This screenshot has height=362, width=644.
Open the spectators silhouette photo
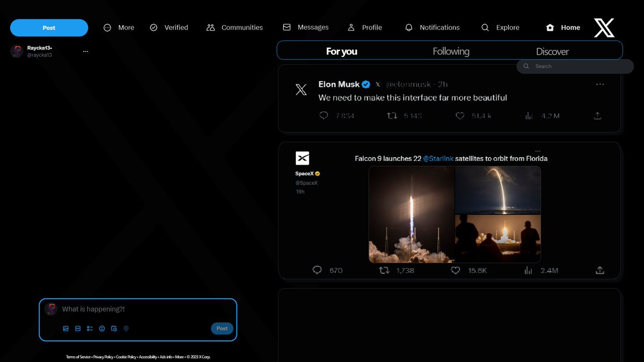coord(498,239)
